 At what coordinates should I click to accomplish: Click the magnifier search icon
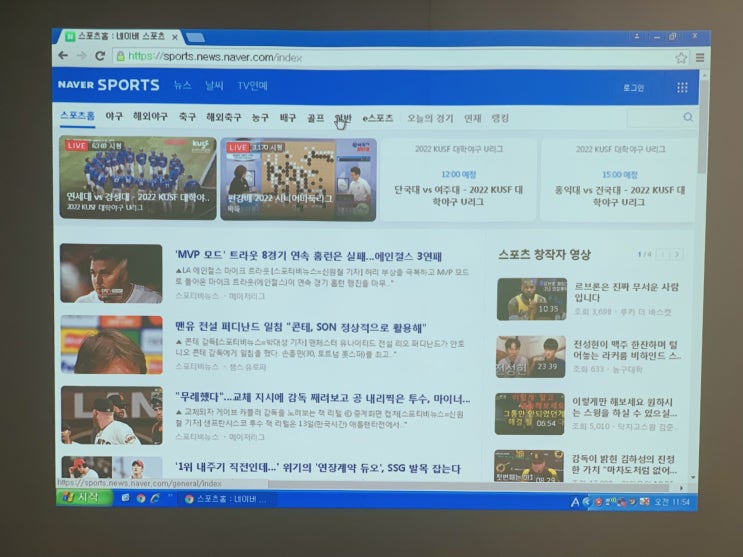688,117
